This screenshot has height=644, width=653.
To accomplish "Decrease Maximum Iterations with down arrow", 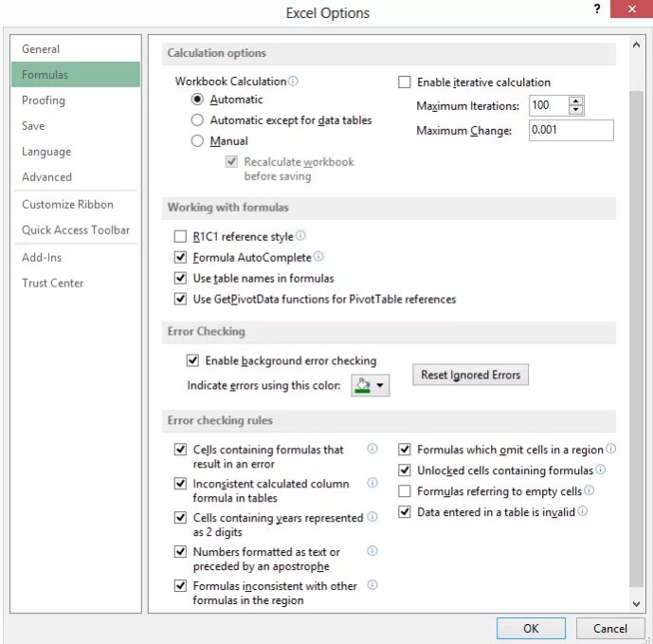I will pyautogui.click(x=576, y=110).
